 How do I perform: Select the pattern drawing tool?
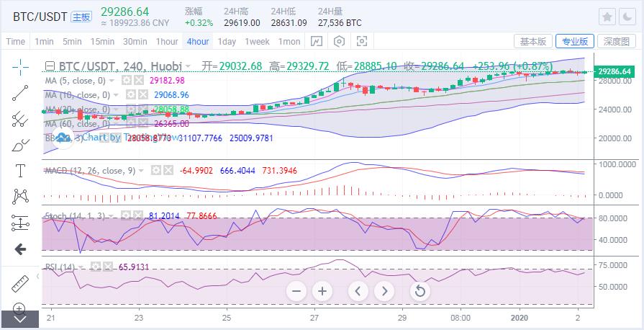(x=19, y=197)
